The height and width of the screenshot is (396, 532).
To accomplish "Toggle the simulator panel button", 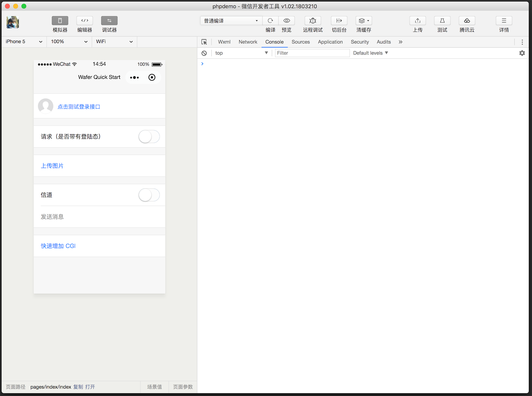I will click(x=60, y=21).
